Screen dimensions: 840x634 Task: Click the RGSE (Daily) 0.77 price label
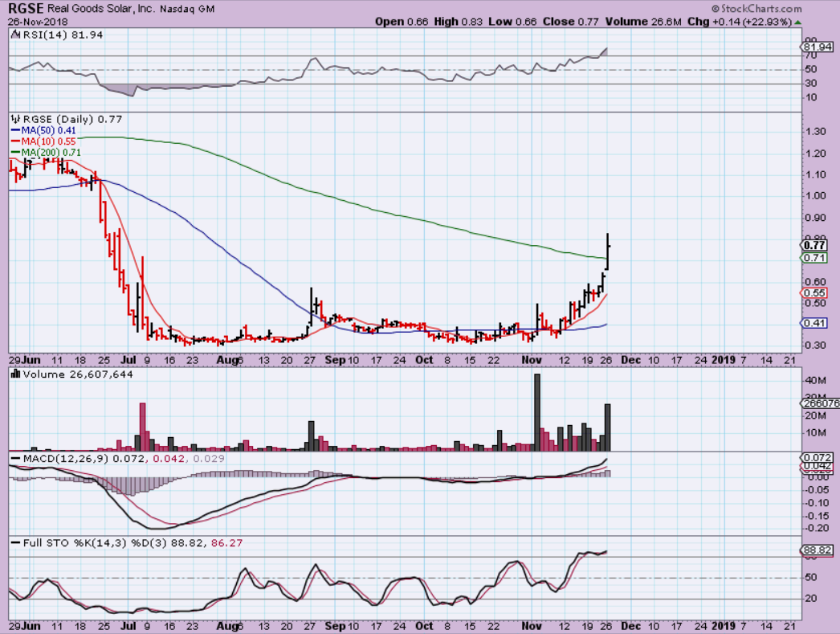pyautogui.click(x=73, y=119)
